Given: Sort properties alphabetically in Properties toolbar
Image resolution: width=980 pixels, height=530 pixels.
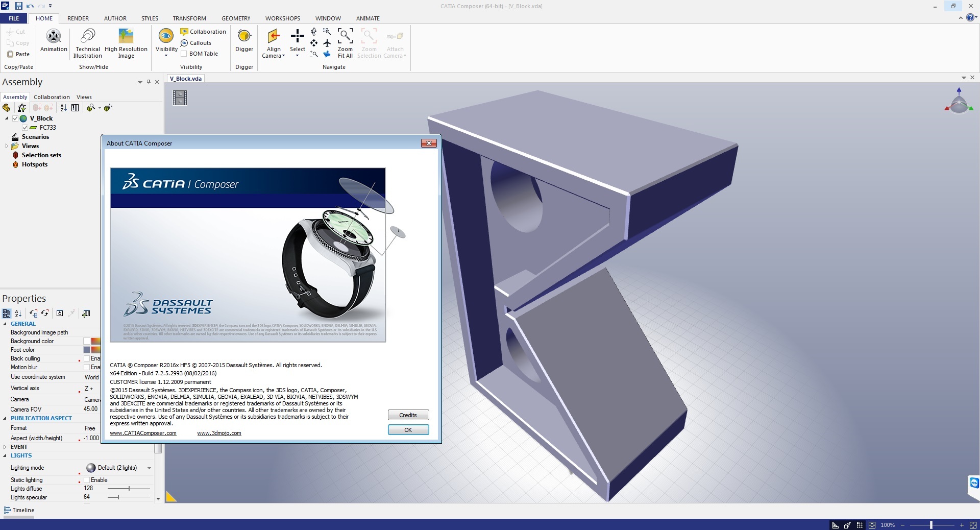Looking at the screenshot, I should point(18,314).
